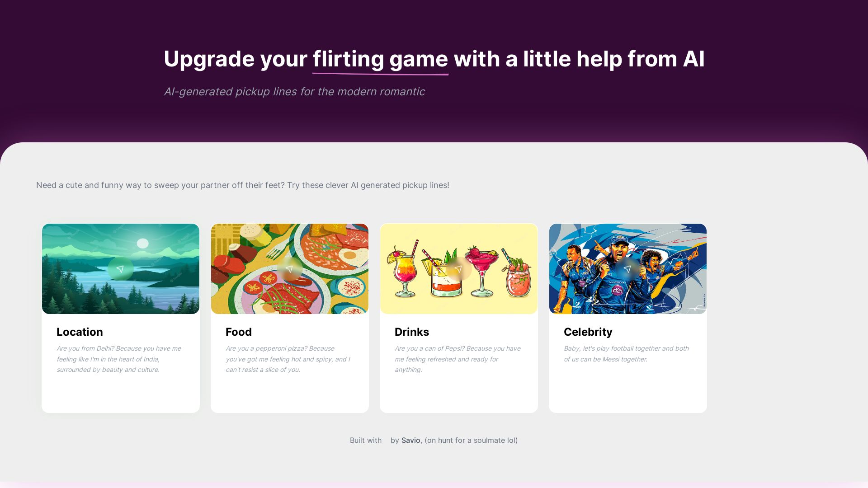Click the send icon on the Celebrity card

coord(627,268)
